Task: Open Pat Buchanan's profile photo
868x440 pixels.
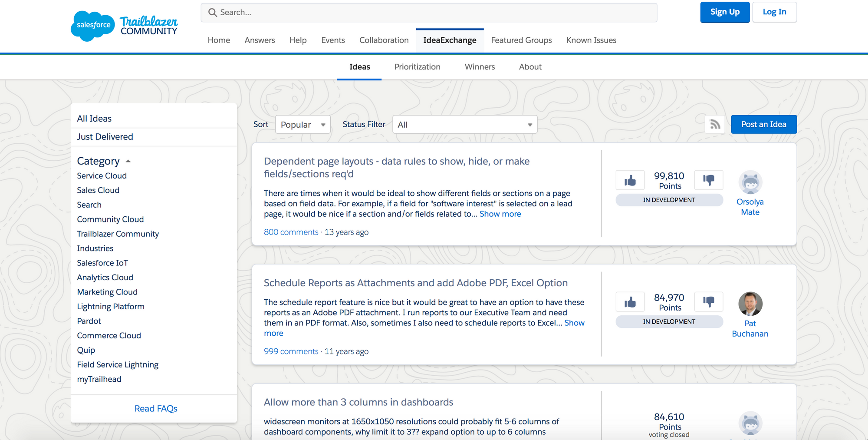Action: click(x=750, y=304)
